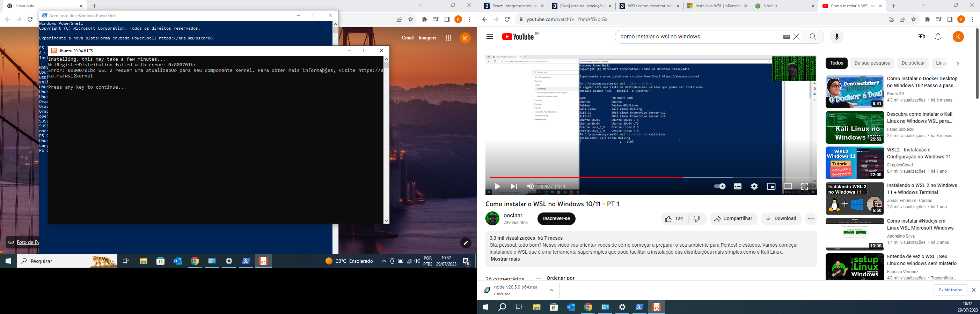Show hidden system tray icons
This screenshot has width=980, height=314.
383,261
